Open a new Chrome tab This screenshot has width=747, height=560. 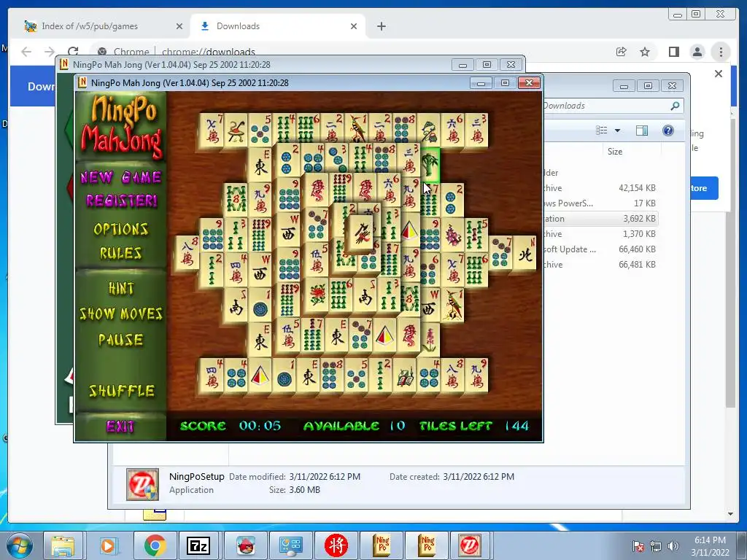381,27
